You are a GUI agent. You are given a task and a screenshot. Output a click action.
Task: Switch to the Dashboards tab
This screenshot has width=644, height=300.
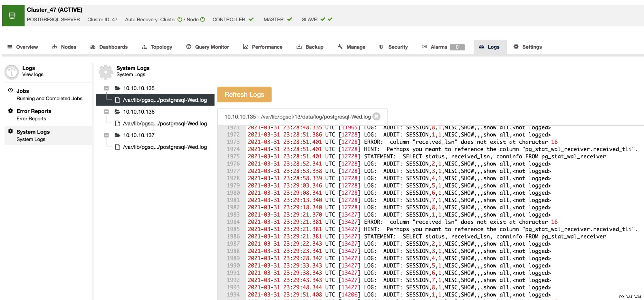click(109, 47)
